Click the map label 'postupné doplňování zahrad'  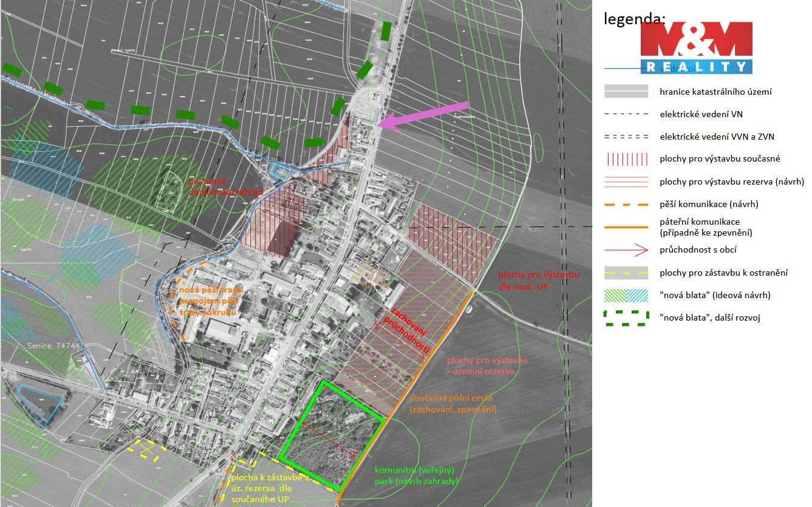point(225,186)
